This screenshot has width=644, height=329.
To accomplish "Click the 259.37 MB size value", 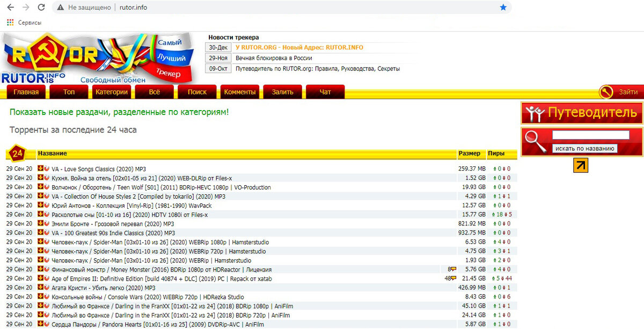I will click(x=472, y=169).
